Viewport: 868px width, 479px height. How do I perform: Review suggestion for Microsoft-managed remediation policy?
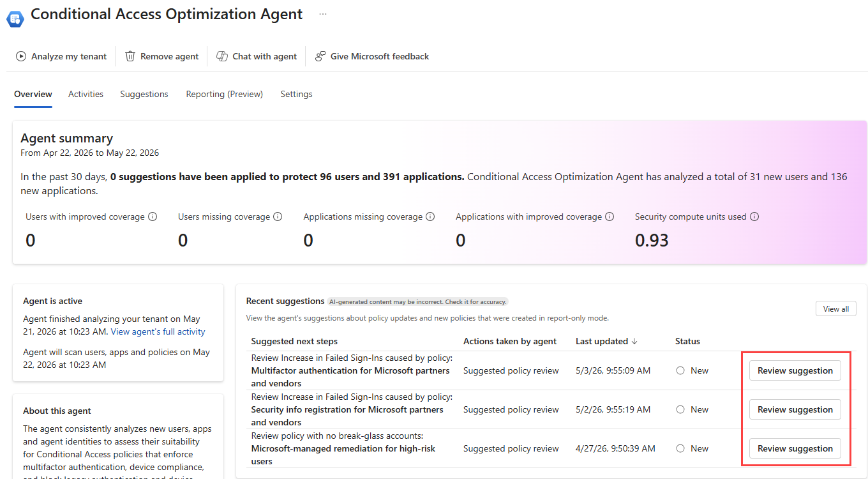pos(795,449)
